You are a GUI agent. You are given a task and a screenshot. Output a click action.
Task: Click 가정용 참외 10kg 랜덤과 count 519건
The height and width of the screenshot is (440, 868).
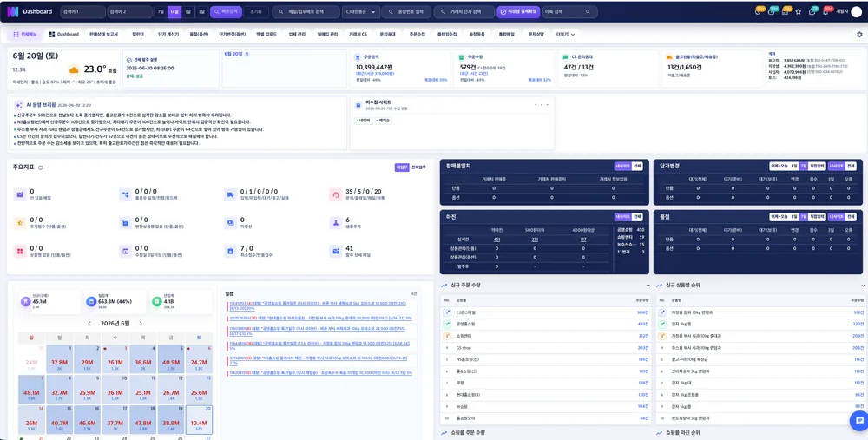point(858,312)
